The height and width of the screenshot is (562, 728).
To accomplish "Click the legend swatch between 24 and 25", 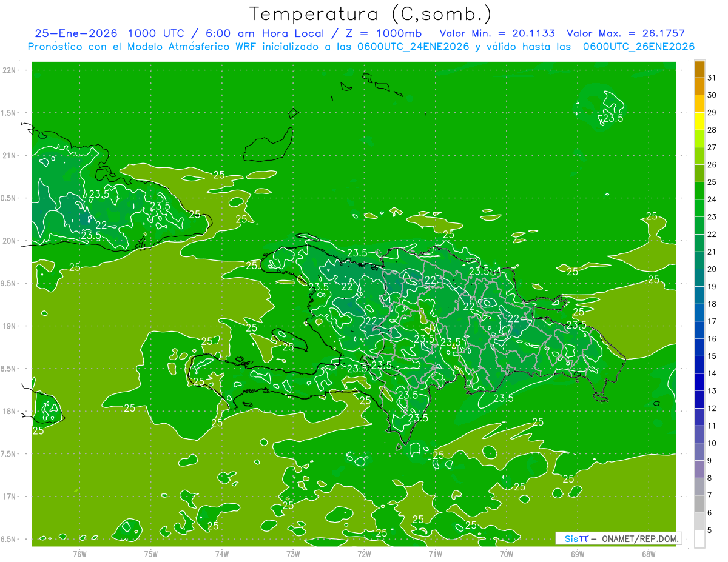I will coord(699,190).
